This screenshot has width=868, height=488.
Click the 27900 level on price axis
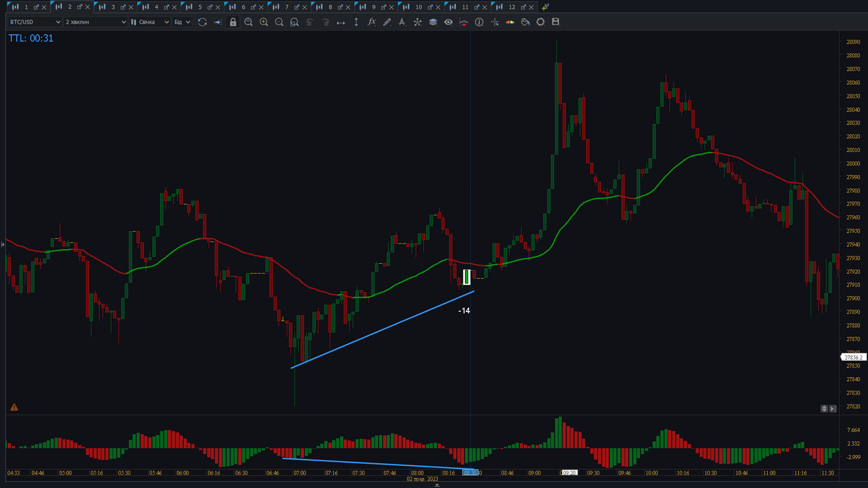pos(853,298)
